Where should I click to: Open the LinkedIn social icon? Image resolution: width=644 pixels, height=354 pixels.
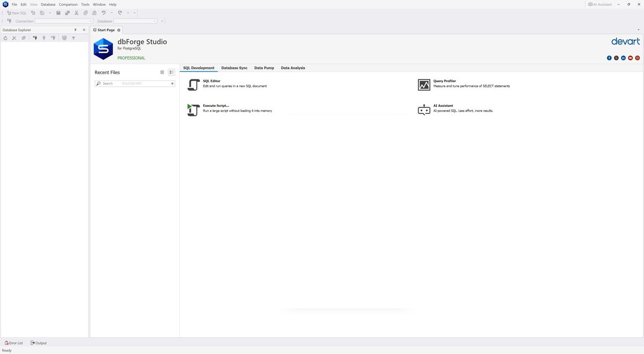pos(623,58)
